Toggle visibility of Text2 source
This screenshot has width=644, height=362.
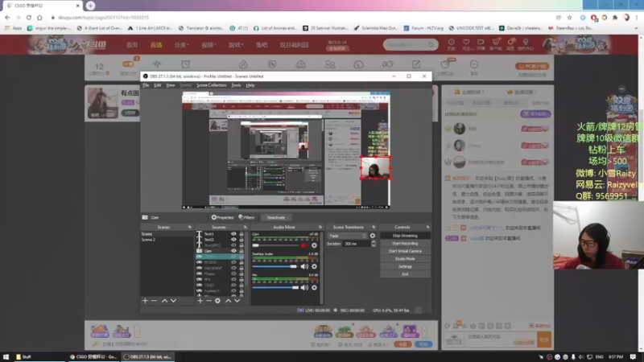pyautogui.click(x=233, y=240)
